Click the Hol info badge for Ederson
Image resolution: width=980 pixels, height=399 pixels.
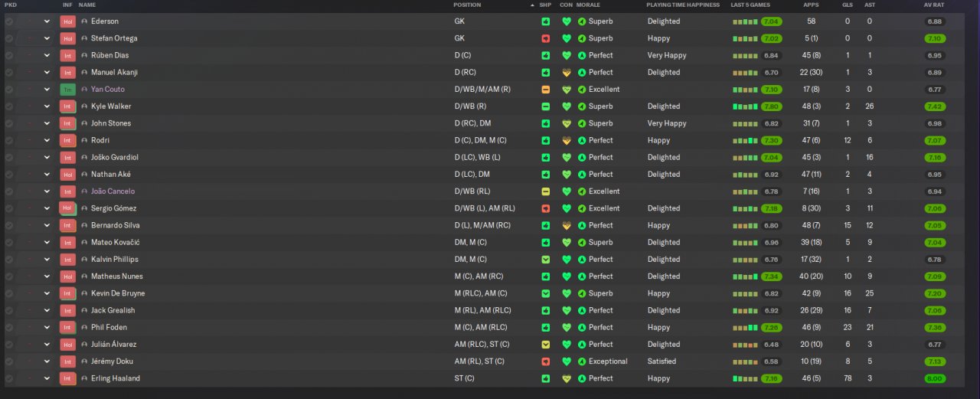coord(68,21)
